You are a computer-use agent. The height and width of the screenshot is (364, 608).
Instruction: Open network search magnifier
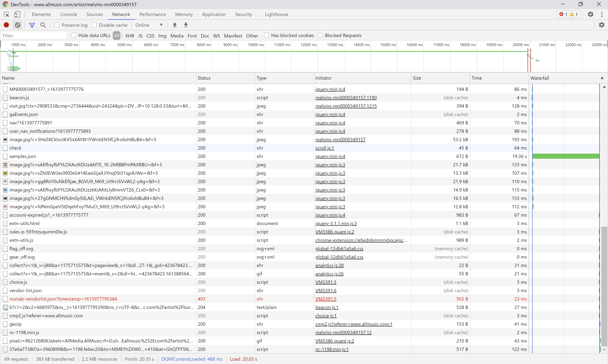click(43, 25)
